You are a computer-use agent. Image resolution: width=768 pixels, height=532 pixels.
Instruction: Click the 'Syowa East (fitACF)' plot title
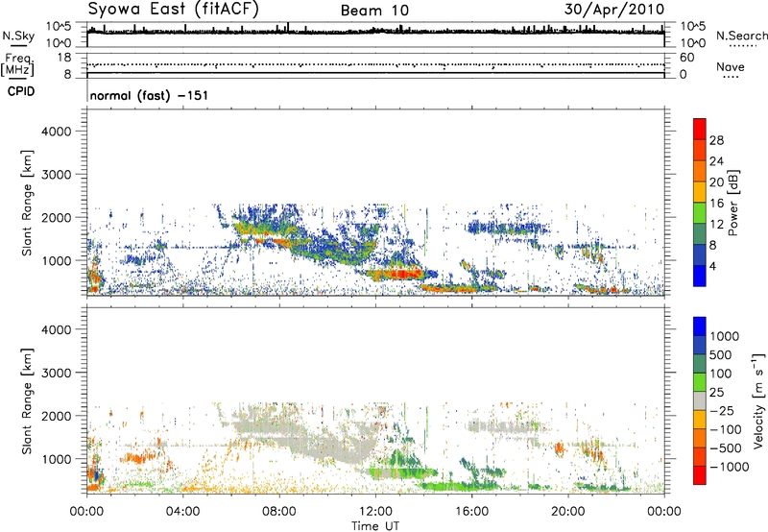(173, 10)
